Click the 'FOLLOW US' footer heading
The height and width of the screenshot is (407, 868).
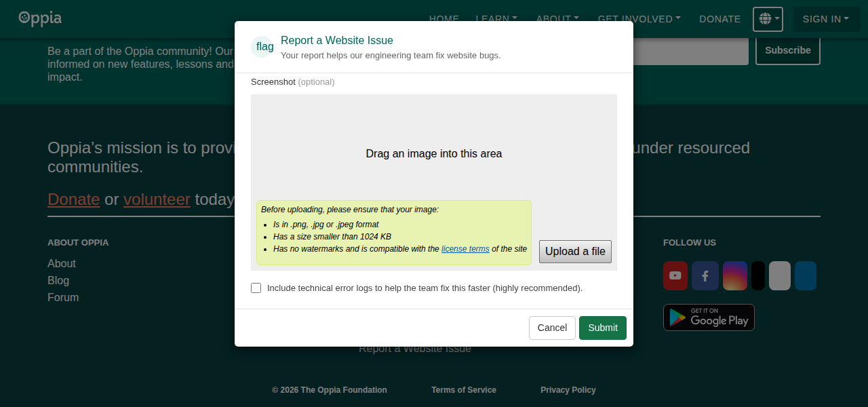tap(690, 242)
